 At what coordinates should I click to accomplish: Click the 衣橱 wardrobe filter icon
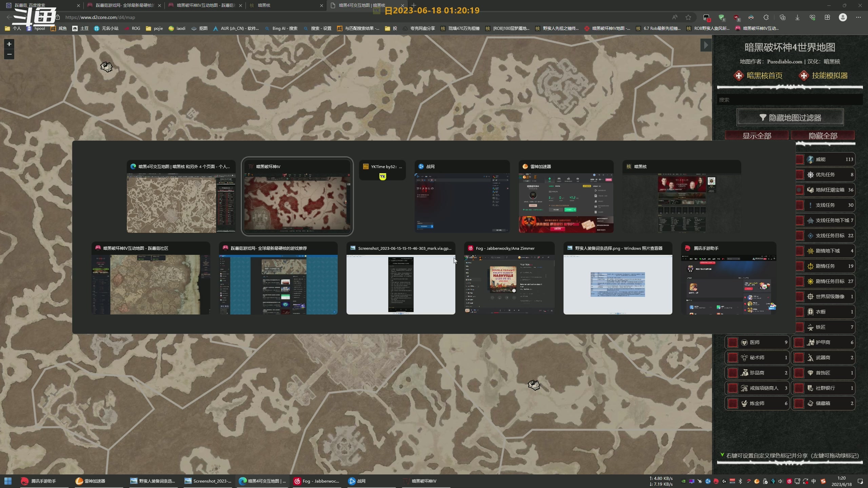[x=810, y=312]
